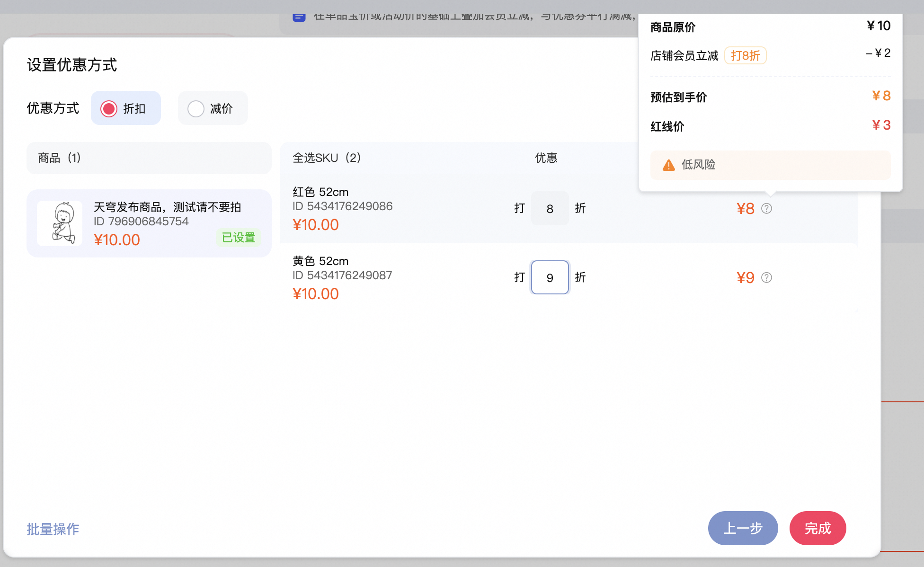Click the discount input showing 9

[x=550, y=277]
